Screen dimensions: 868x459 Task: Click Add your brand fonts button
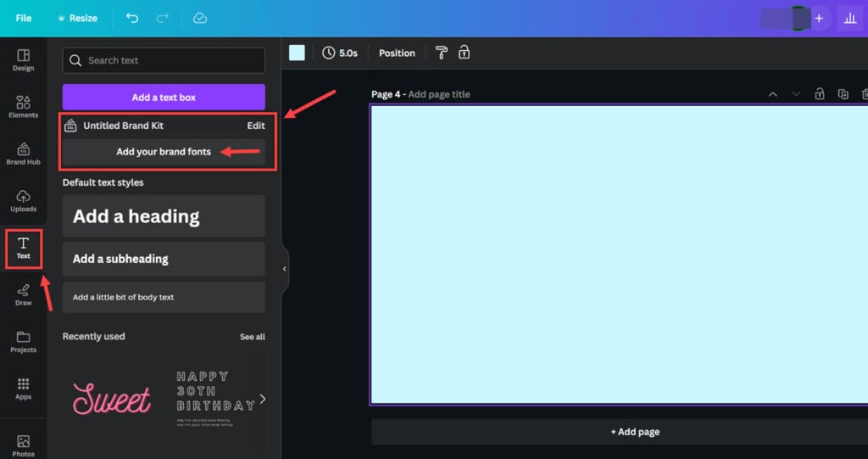[x=164, y=152]
